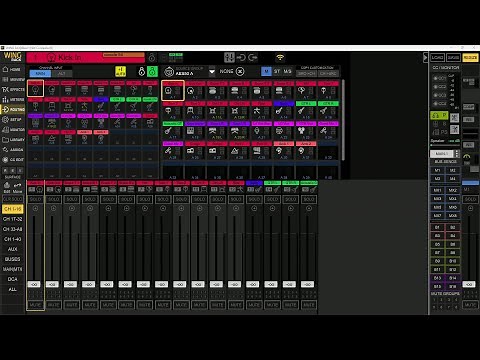Toggle mute group 1
The image size is (480, 360).
coord(434,300)
